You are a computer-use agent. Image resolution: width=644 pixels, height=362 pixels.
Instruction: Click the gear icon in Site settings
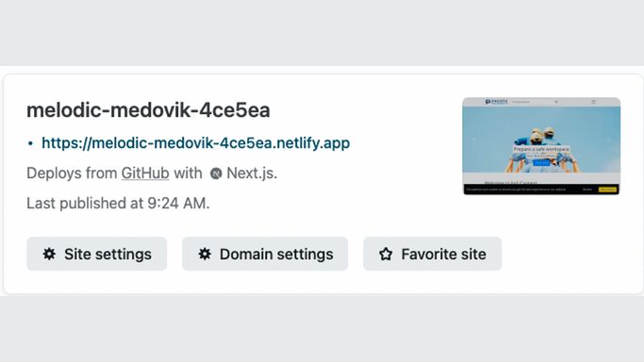[x=49, y=254]
